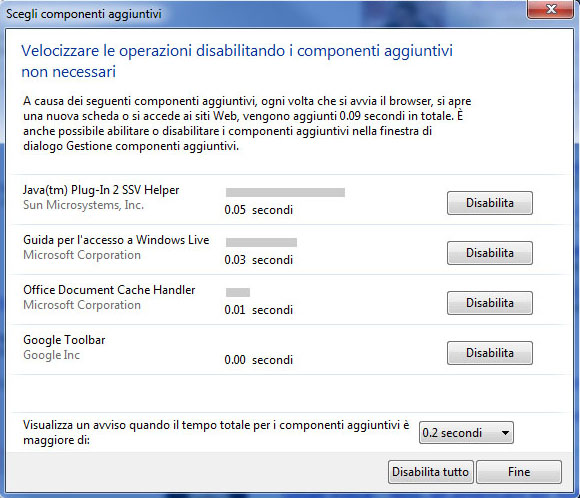Screen dimensions: 580x498
Task: Click the Windows Live load time bar
Action: (261, 242)
